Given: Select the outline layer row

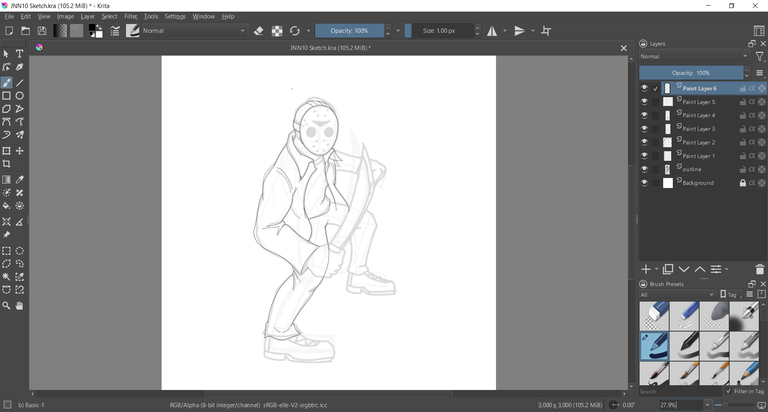Looking at the screenshot, I should (x=703, y=169).
